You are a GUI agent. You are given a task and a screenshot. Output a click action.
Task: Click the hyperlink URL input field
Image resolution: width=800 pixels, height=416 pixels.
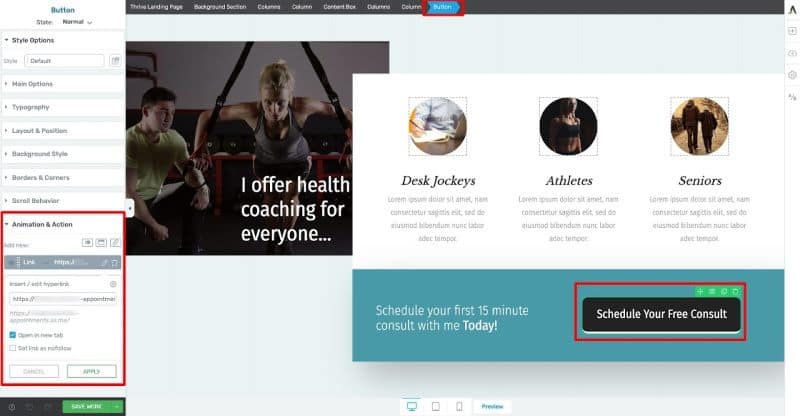60,298
